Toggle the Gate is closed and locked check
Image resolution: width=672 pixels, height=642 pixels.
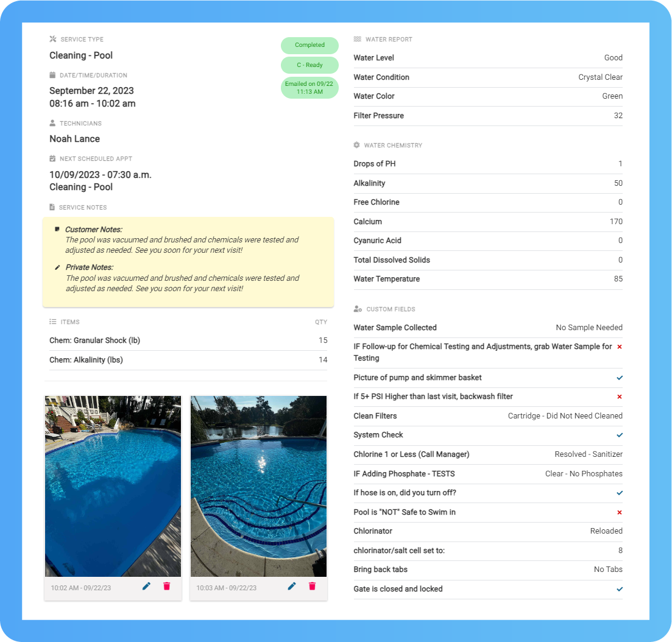(619, 589)
